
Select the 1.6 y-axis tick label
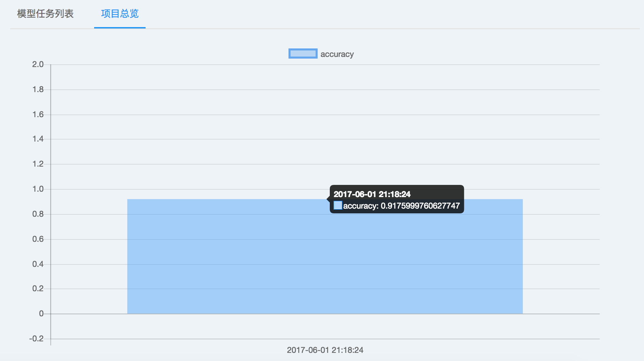[x=38, y=114]
